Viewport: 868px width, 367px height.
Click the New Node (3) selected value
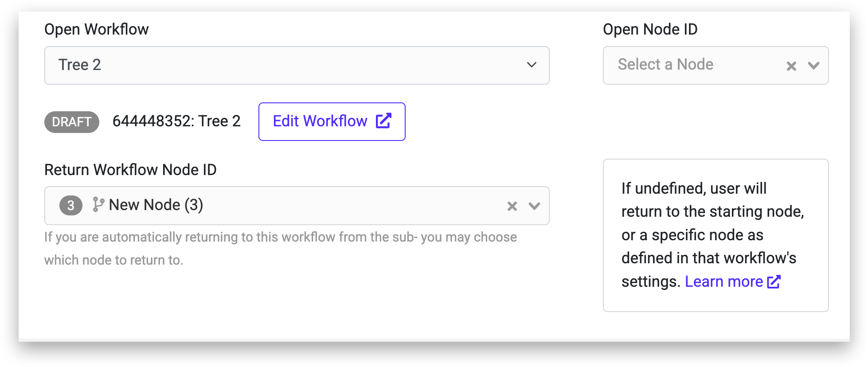[x=156, y=205]
